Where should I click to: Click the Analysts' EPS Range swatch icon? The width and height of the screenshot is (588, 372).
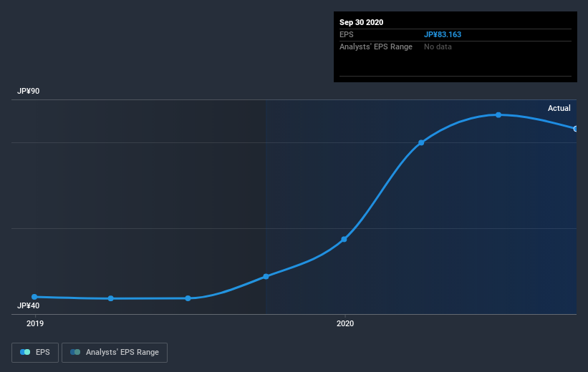click(x=75, y=352)
